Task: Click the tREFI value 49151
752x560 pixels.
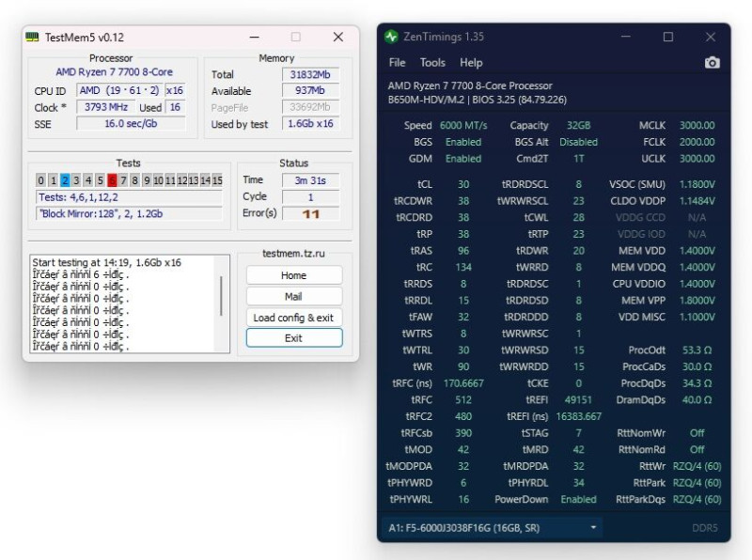Action: coord(578,400)
